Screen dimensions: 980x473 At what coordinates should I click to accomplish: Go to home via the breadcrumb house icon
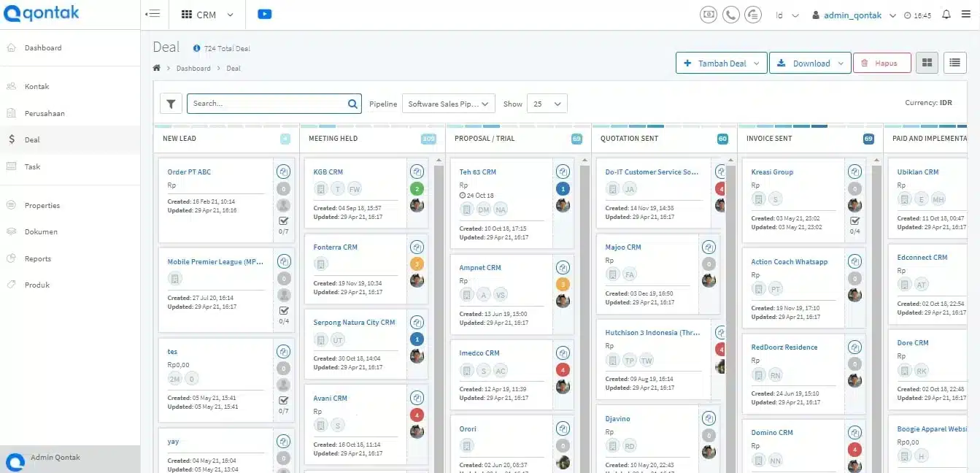click(x=156, y=68)
